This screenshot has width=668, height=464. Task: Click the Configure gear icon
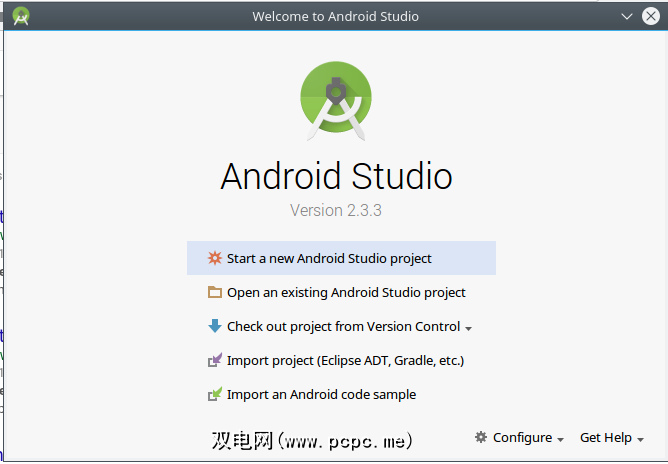tap(481, 437)
